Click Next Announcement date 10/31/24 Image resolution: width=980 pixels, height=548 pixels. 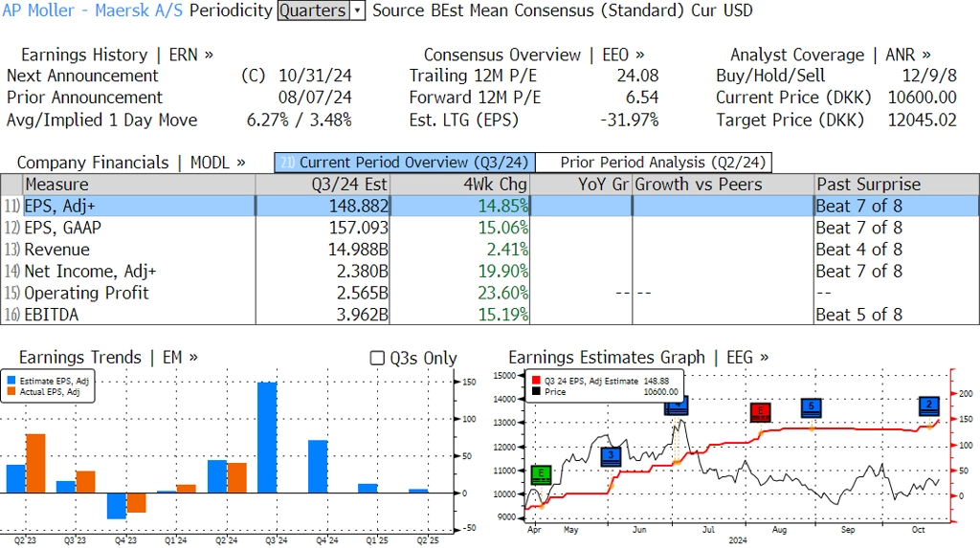coord(315,76)
